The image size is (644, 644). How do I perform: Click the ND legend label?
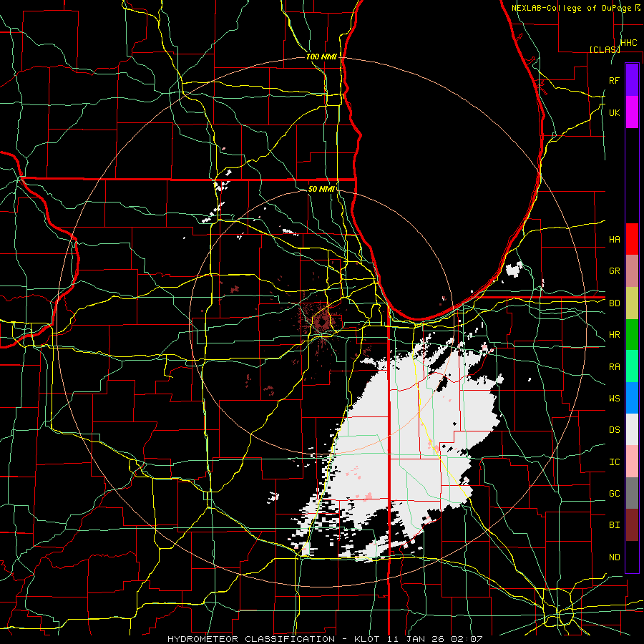614,557
